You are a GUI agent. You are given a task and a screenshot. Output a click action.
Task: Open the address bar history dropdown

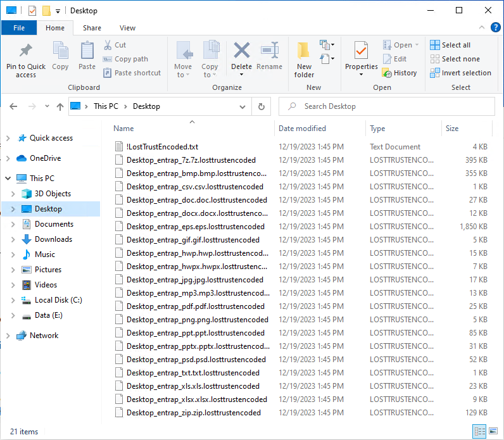coord(243,107)
